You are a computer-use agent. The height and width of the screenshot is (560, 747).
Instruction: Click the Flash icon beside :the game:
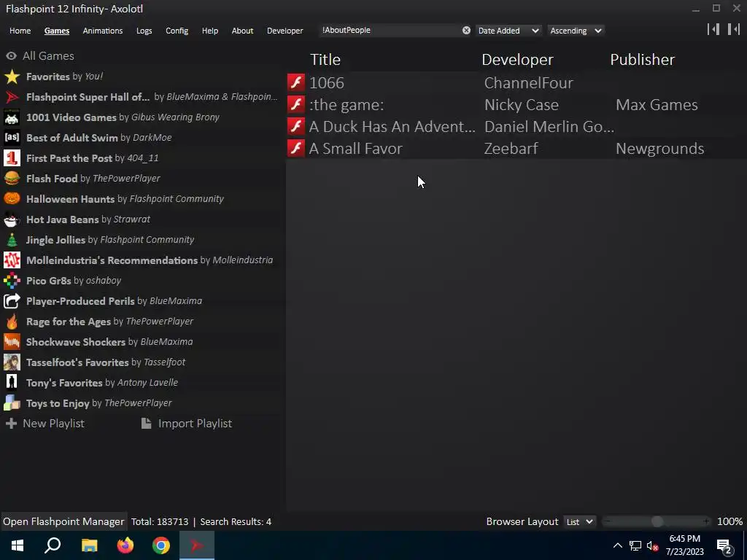click(296, 104)
